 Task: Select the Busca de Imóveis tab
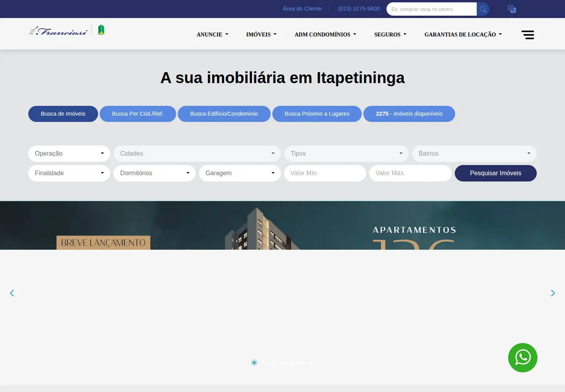[63, 114]
